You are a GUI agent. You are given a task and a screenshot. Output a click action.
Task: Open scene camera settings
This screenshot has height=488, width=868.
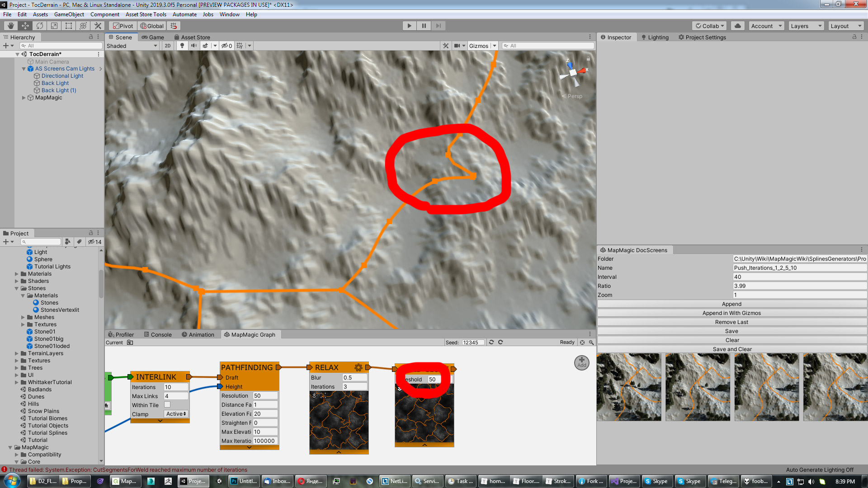coord(457,46)
